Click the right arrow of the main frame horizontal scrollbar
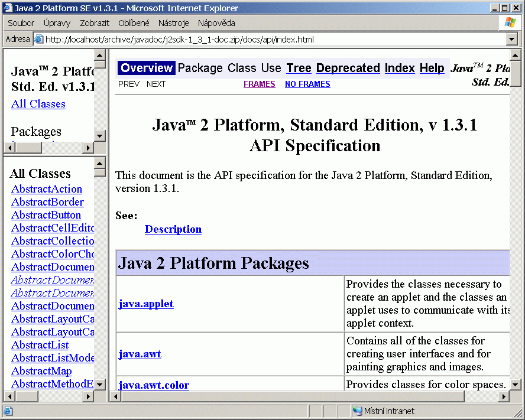525x420 pixels. [504, 396]
